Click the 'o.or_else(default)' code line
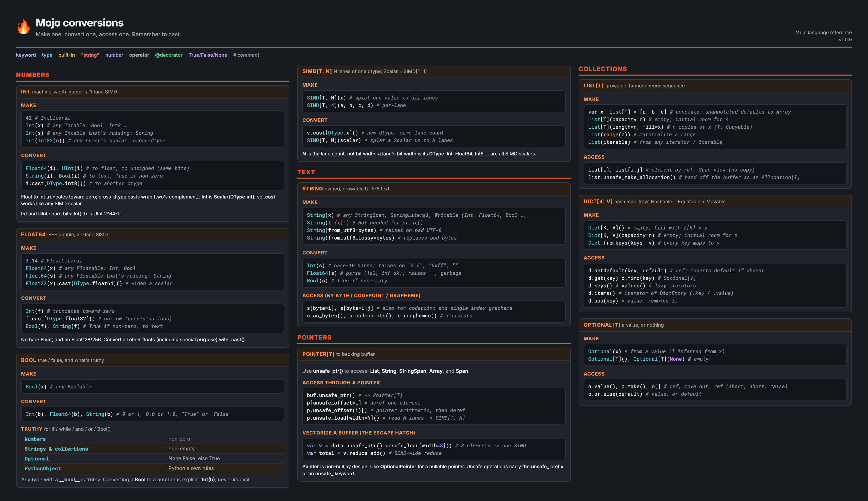Image resolution: width=868 pixels, height=501 pixels. click(x=645, y=394)
